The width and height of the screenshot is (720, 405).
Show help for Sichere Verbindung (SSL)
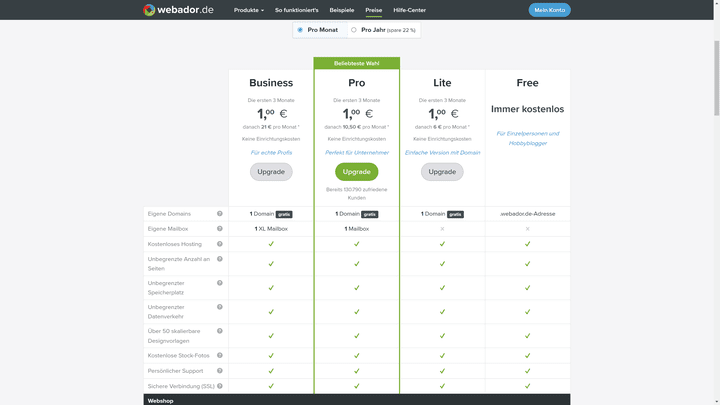pyautogui.click(x=220, y=385)
